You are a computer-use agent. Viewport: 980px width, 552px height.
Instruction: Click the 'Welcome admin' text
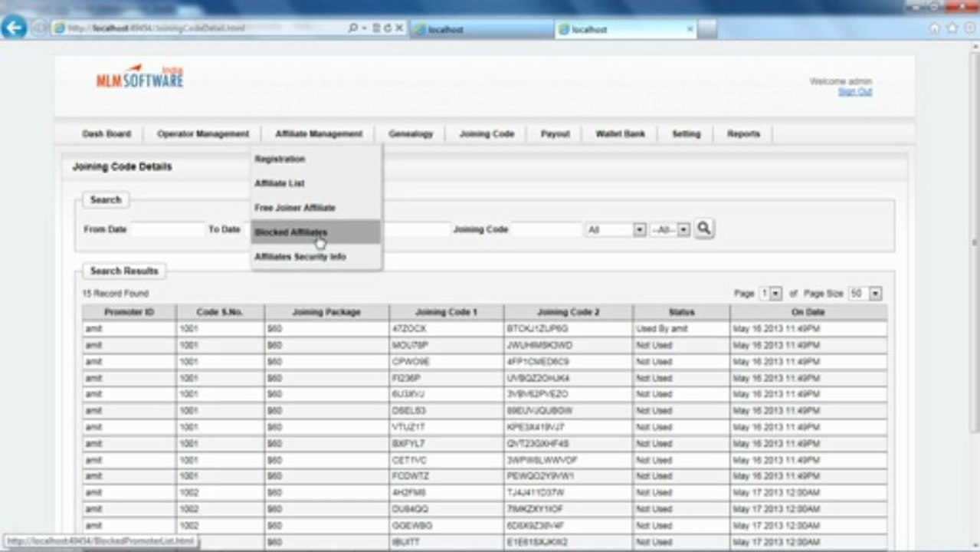[x=841, y=81]
